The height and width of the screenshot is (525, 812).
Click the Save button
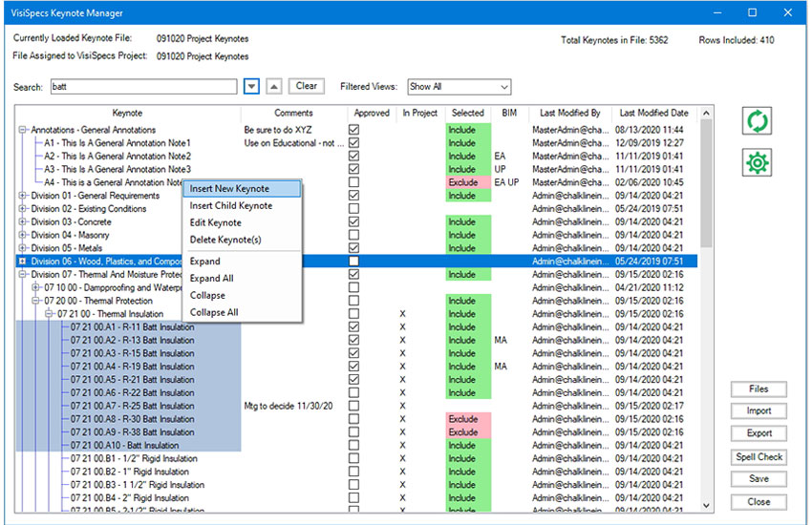[759, 479]
